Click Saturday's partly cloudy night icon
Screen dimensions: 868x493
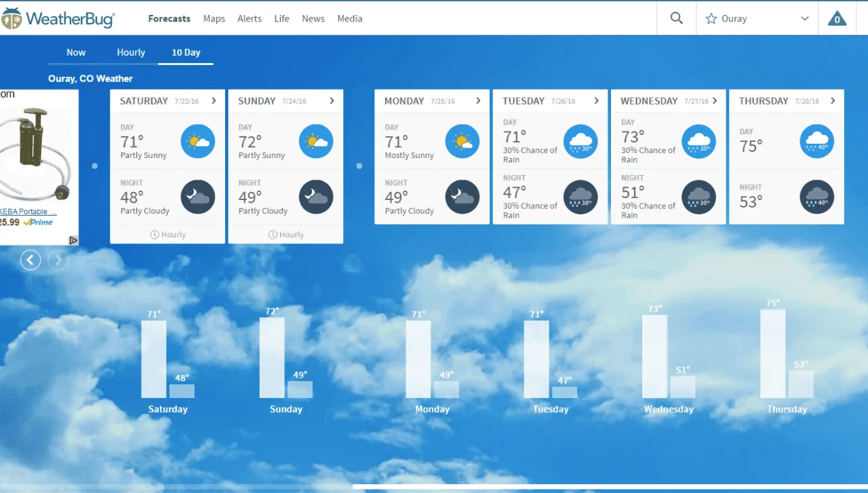coord(198,197)
